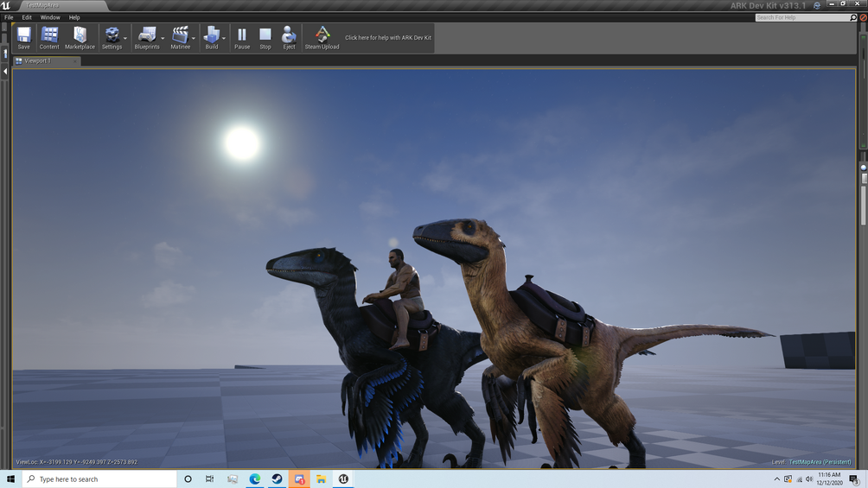
Task: Expand the Build options dropdown arrow
Action: point(224,38)
